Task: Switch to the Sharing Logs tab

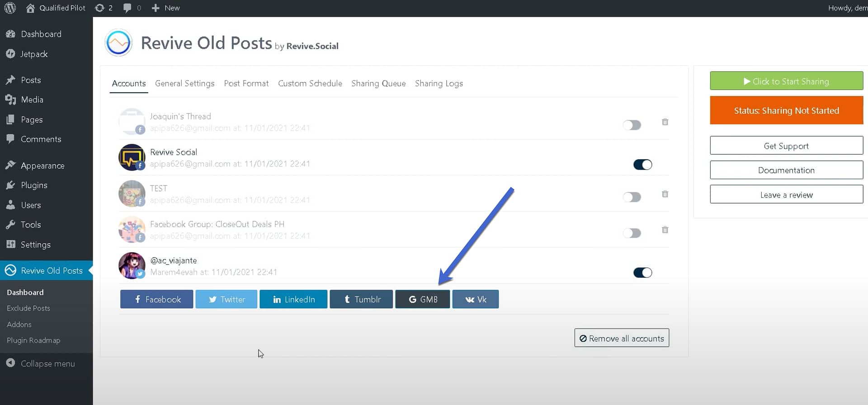Action: tap(439, 83)
